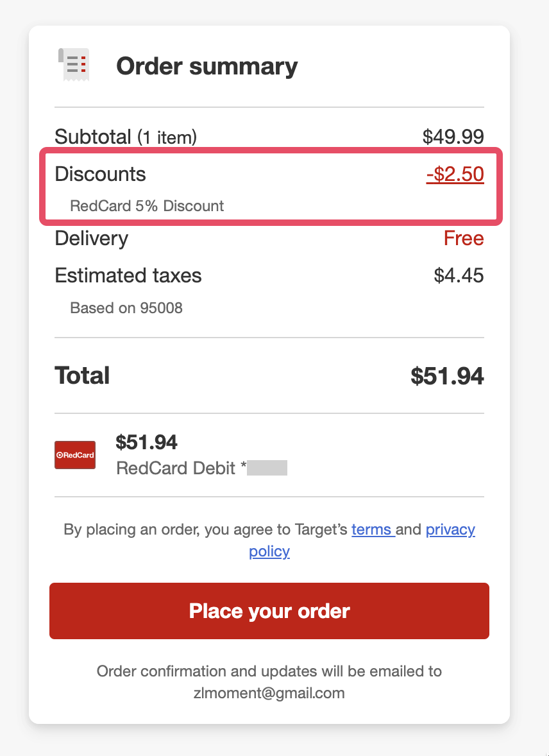Open the -$2.50 discount link

pos(455,175)
